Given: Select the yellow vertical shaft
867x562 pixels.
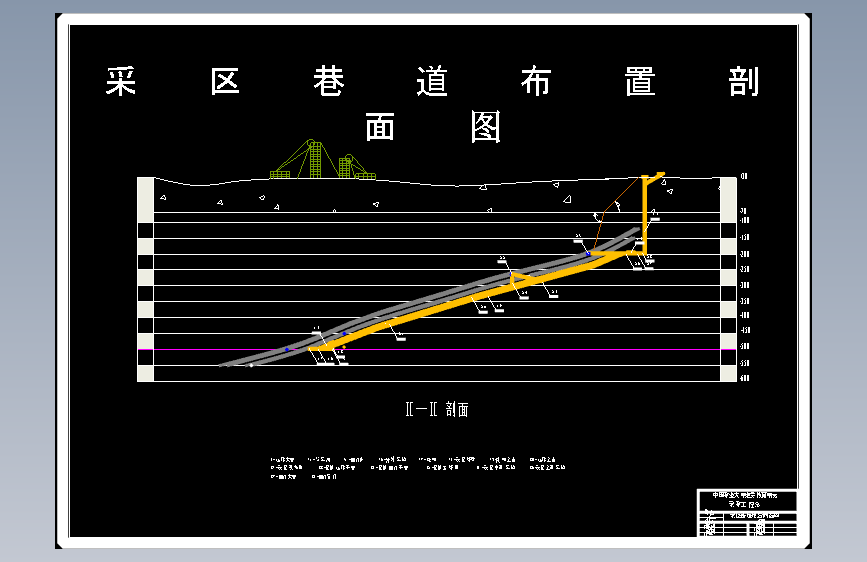Looking at the screenshot, I should tap(645, 215).
